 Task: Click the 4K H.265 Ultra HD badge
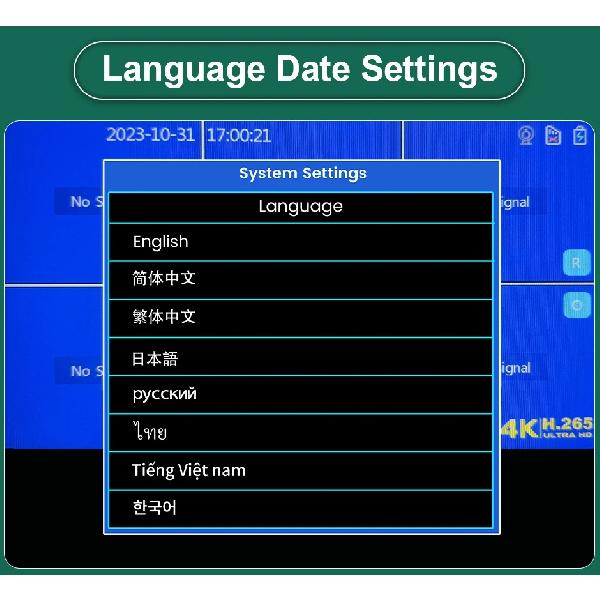[547, 428]
